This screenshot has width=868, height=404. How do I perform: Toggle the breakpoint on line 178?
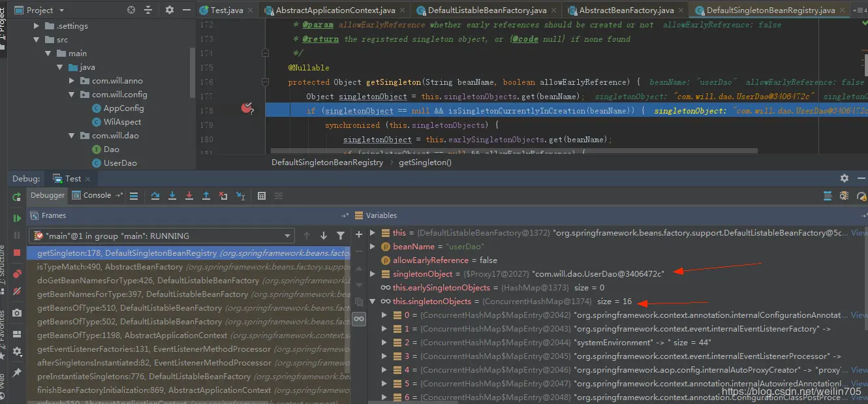(x=247, y=108)
